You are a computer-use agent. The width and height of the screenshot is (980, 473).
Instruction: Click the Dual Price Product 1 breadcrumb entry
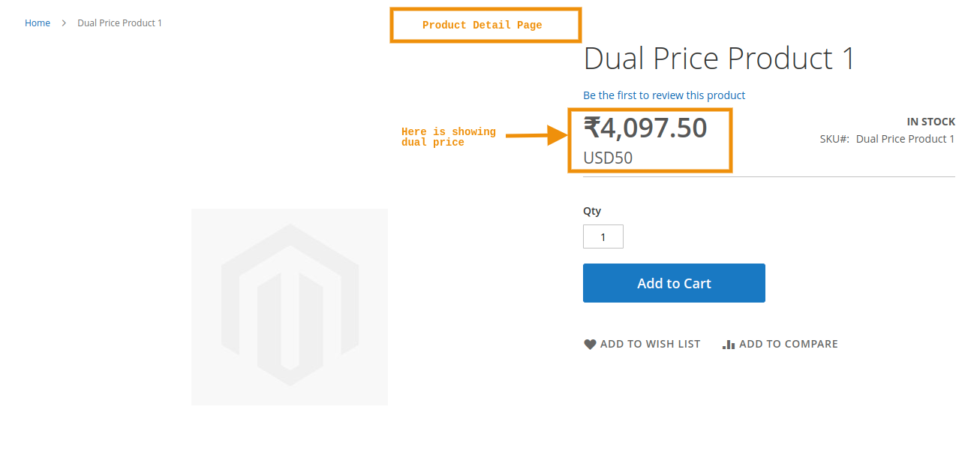[119, 23]
